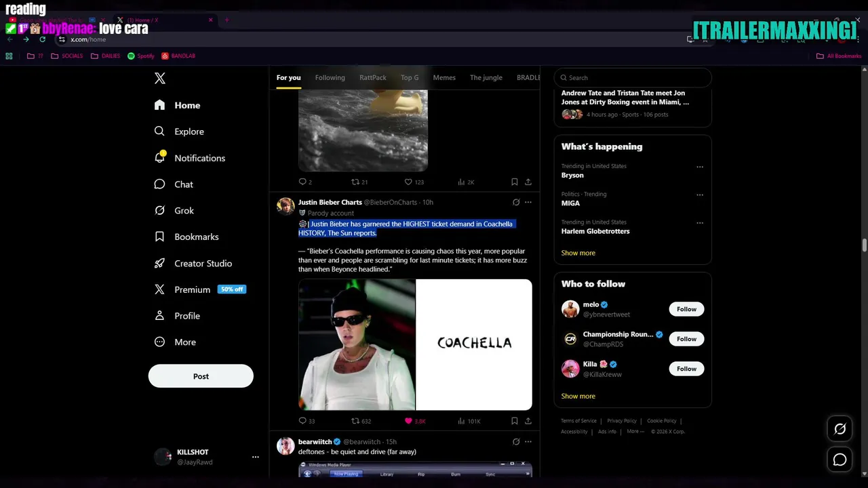The height and width of the screenshot is (488, 868).
Task: Click the X logo icon
Action: click(x=160, y=78)
